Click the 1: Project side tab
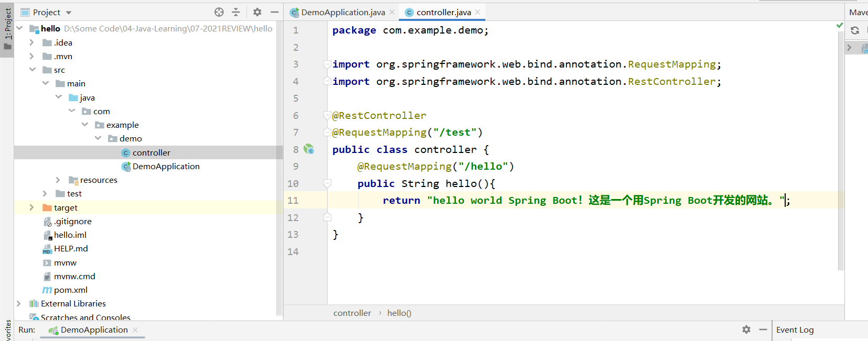 pos(7,29)
